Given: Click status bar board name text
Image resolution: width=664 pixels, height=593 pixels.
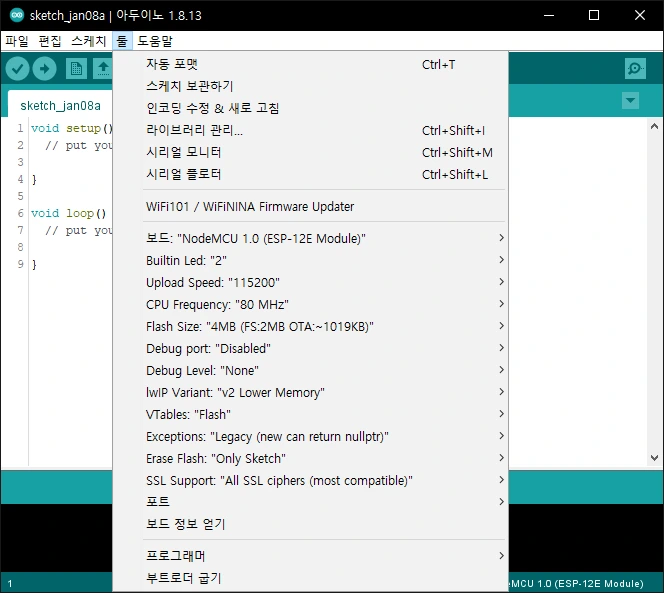Looking at the screenshot, I should 576,583.
